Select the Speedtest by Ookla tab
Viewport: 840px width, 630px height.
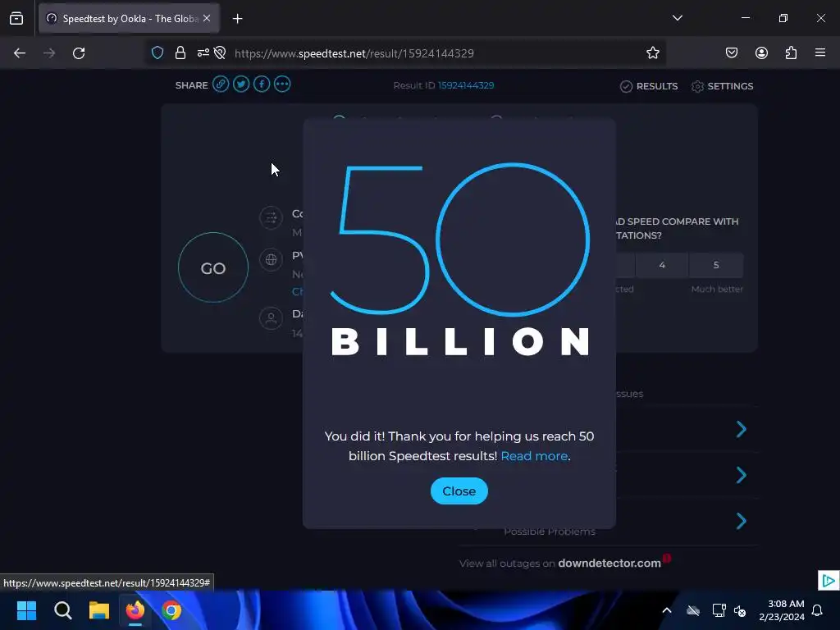click(x=129, y=19)
